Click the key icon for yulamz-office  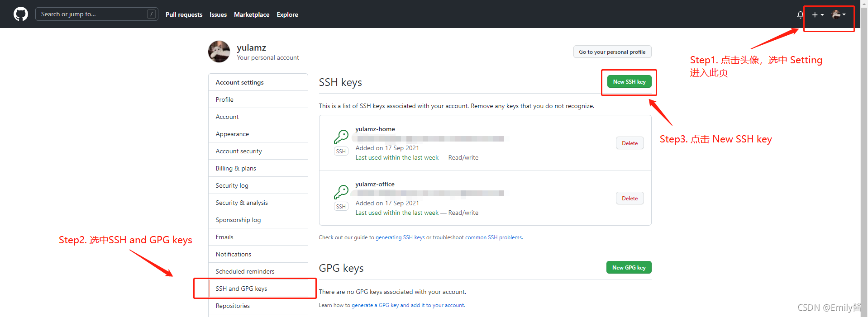click(341, 192)
